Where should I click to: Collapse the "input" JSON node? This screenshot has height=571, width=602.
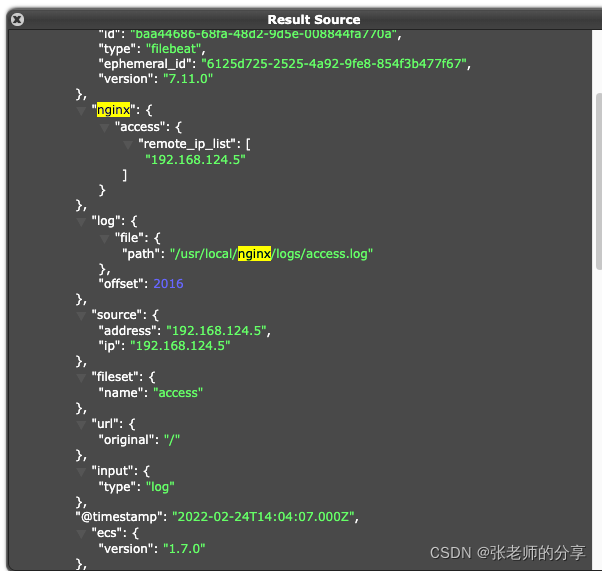[81, 472]
